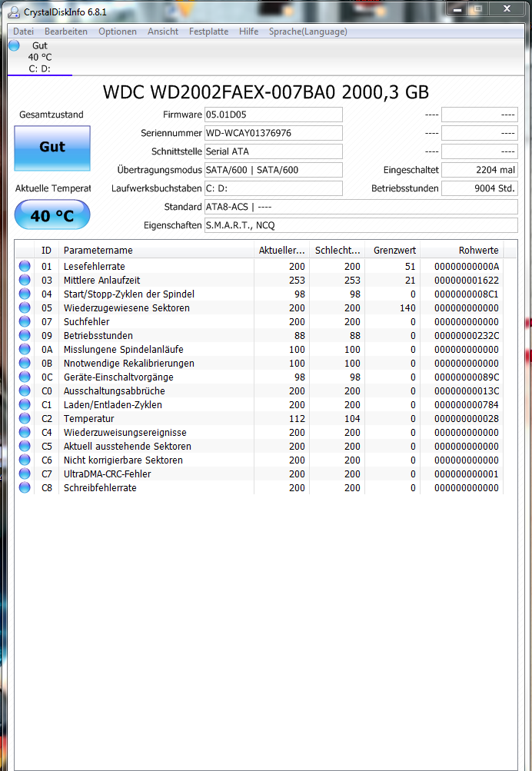This screenshot has width=532, height=771.
Task: Click status icon of Geräte-Einschaltvorgänge row
Action: pyautogui.click(x=25, y=377)
